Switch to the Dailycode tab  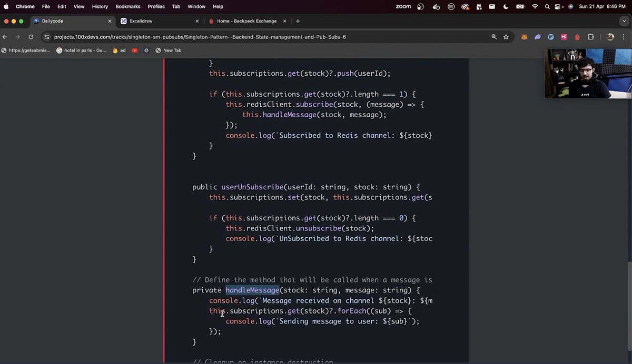point(73,21)
